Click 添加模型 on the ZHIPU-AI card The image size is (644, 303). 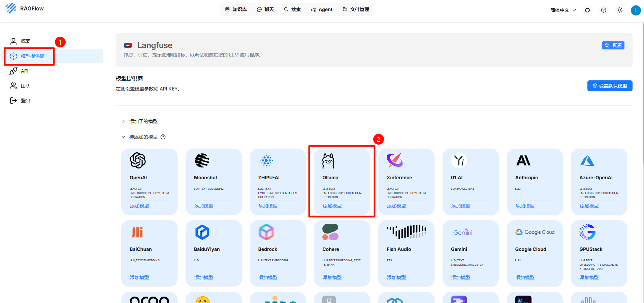pos(268,206)
